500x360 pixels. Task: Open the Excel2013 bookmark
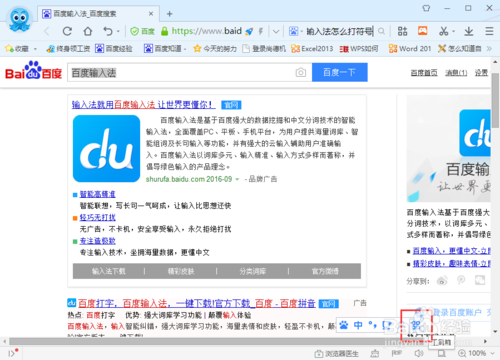pyautogui.click(x=312, y=49)
